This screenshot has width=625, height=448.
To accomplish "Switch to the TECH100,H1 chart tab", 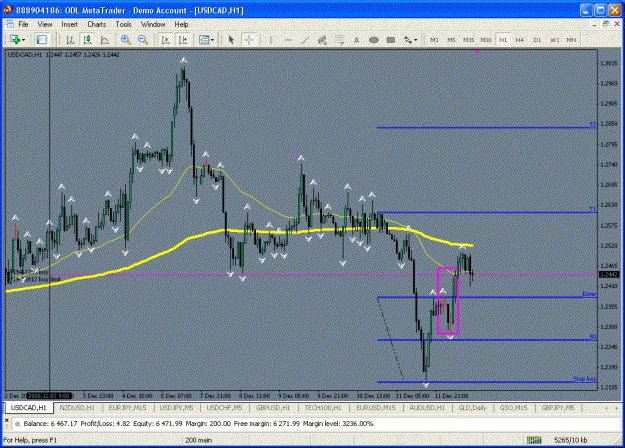I will coord(323,408).
